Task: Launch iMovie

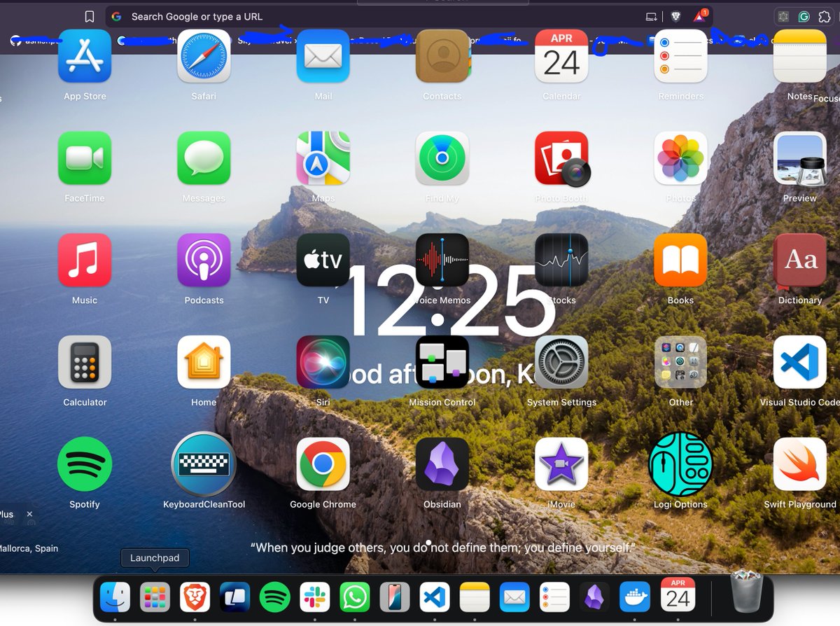Action: [561, 464]
